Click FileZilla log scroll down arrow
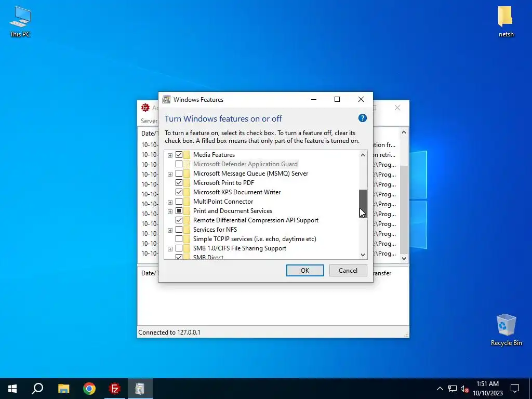Image resolution: width=532 pixels, height=399 pixels. (x=404, y=259)
